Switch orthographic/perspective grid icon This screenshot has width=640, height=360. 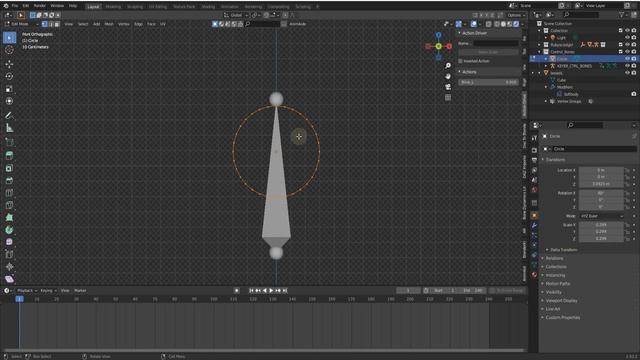coord(448,98)
